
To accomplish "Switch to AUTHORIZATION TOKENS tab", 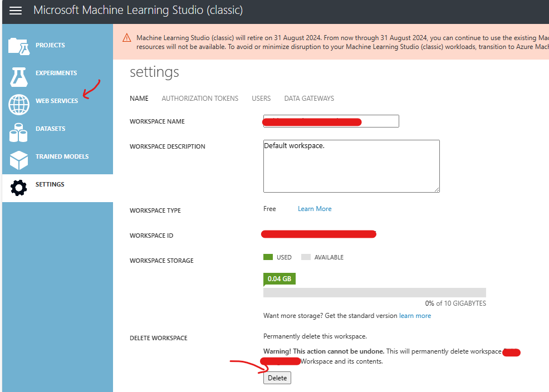I will click(x=200, y=99).
